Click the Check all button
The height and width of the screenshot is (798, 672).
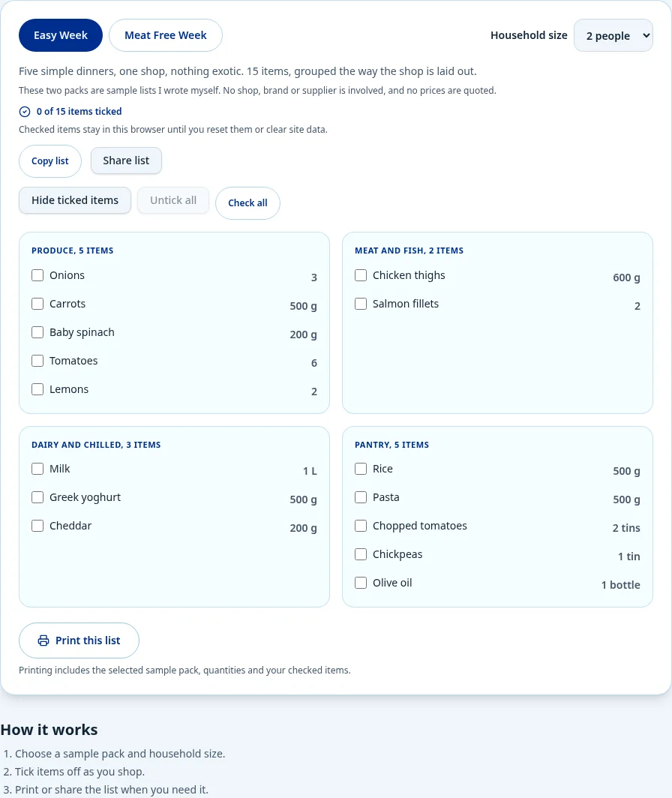[x=247, y=203]
